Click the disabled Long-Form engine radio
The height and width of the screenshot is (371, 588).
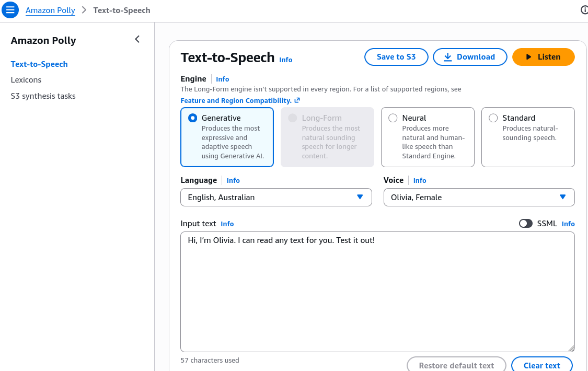pyautogui.click(x=293, y=118)
